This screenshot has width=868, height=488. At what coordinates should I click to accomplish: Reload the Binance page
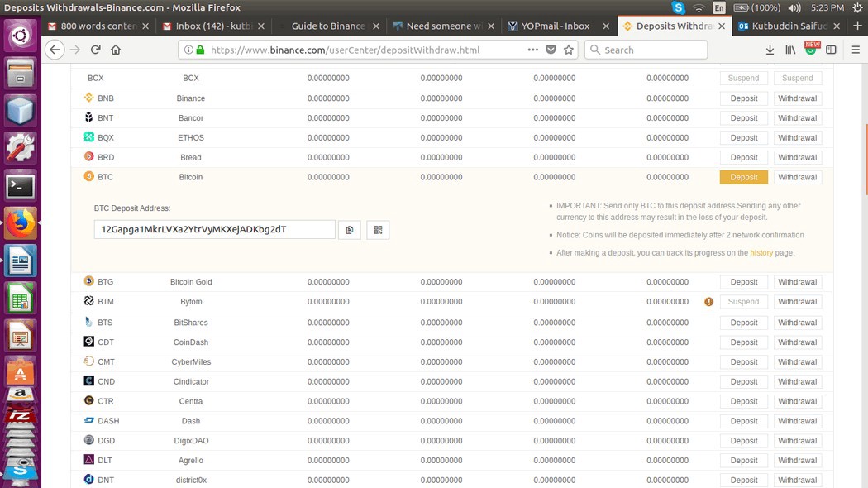95,50
